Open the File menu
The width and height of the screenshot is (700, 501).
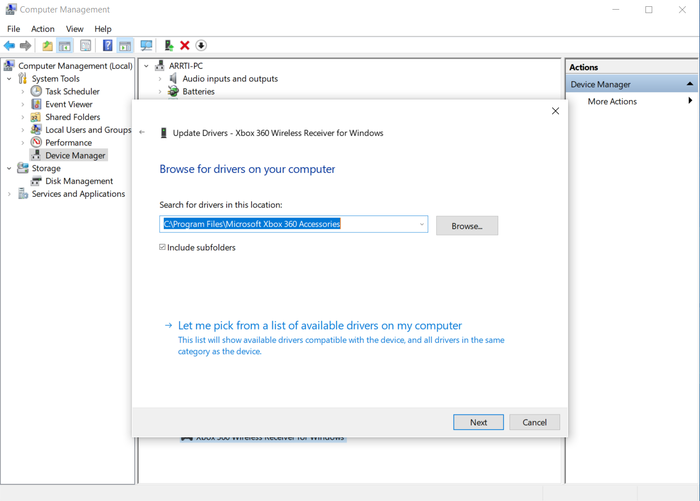pos(13,29)
